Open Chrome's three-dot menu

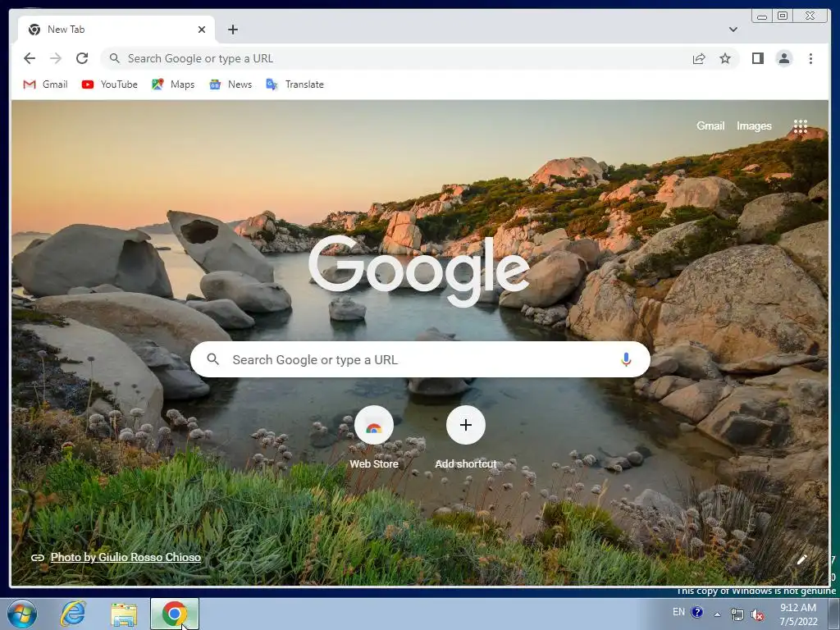[810, 58]
